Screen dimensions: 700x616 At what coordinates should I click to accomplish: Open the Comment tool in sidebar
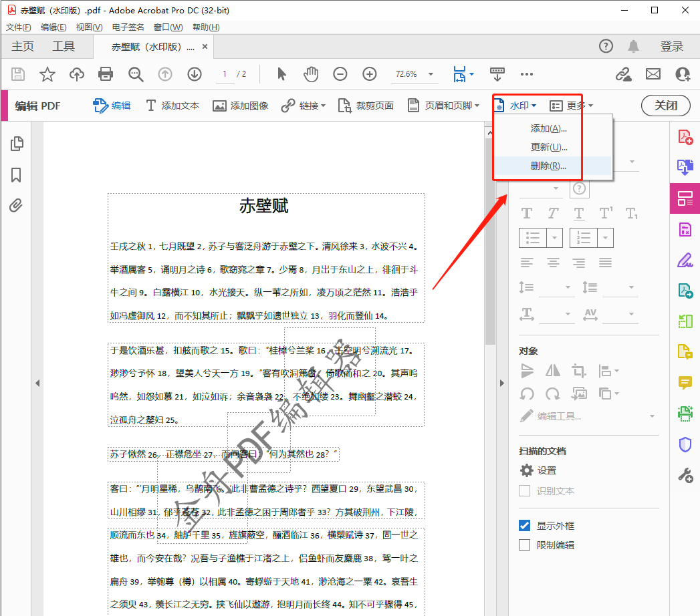click(x=685, y=383)
